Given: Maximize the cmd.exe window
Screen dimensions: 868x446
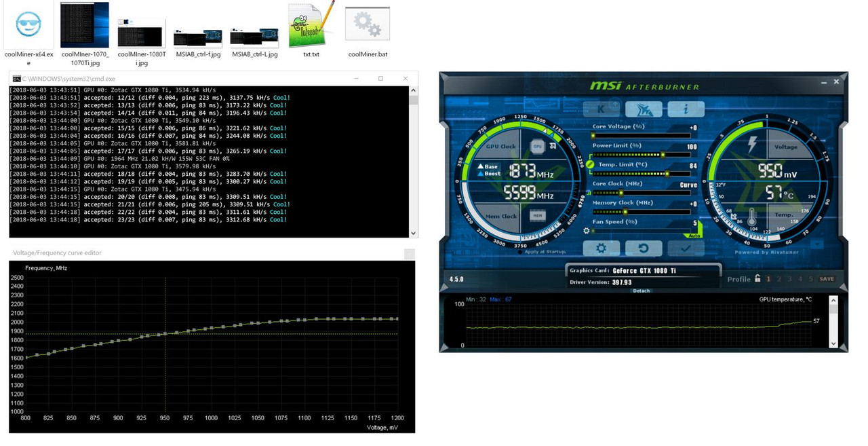Looking at the screenshot, I should tap(380, 79).
